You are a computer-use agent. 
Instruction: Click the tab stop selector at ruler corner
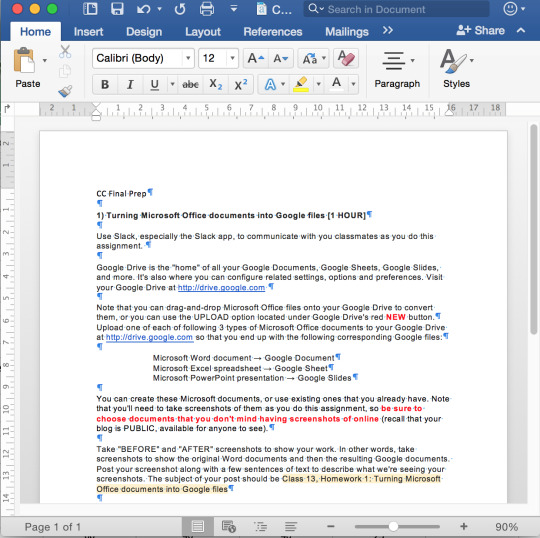[x=7, y=109]
